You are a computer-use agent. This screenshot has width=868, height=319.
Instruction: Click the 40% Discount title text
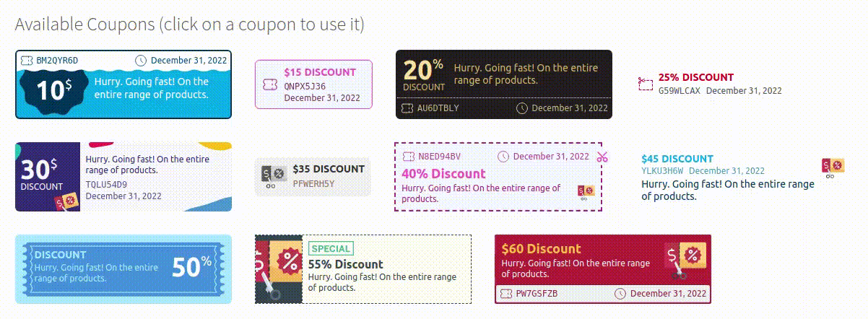coord(443,174)
